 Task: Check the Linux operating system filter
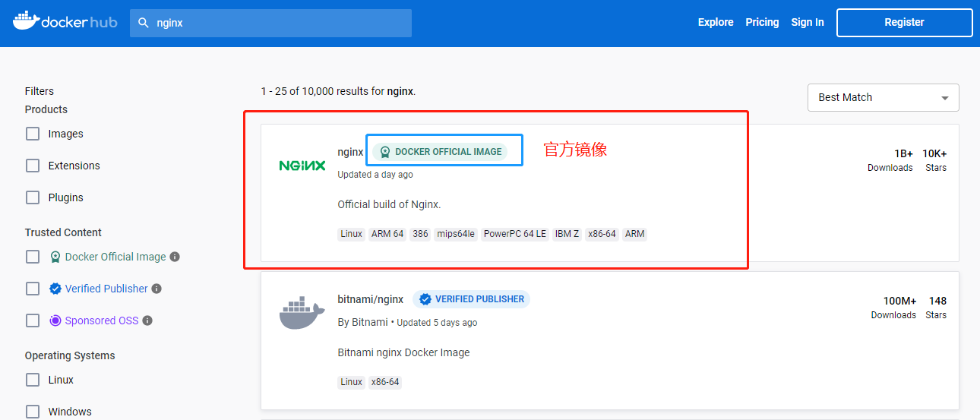click(x=33, y=380)
